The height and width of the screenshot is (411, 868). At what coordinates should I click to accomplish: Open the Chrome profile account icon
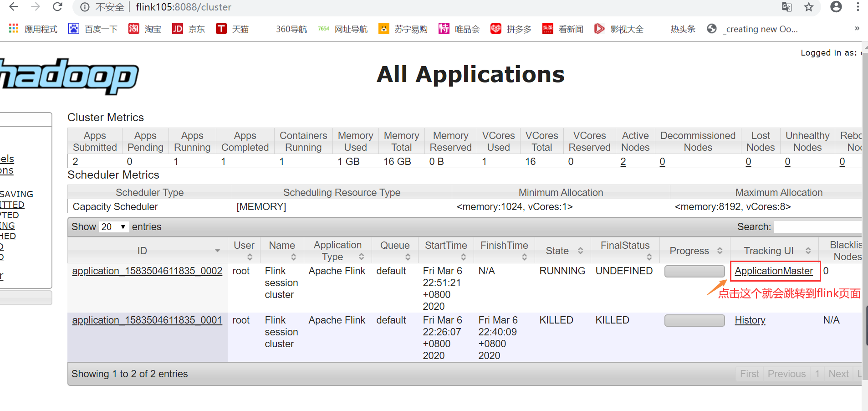pos(836,7)
